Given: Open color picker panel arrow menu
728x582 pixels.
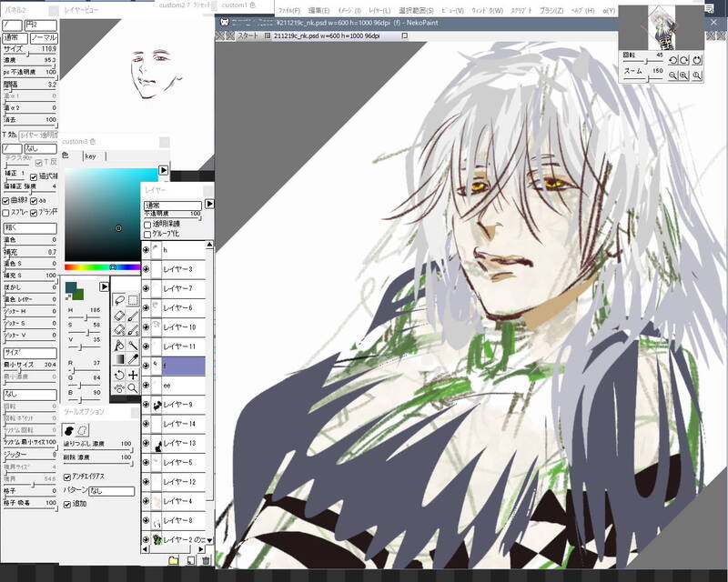Looking at the screenshot, I should tap(164, 170).
